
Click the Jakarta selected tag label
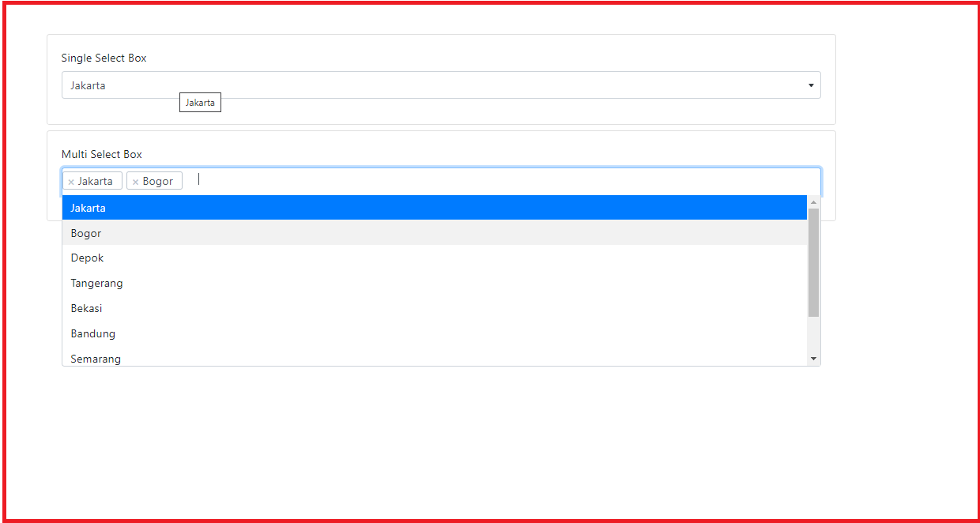96,181
